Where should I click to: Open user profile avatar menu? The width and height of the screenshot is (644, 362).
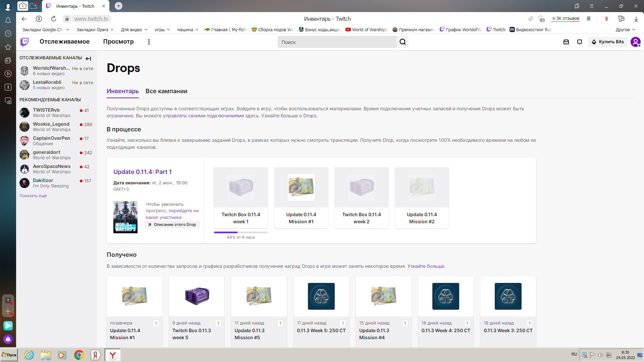635,42
